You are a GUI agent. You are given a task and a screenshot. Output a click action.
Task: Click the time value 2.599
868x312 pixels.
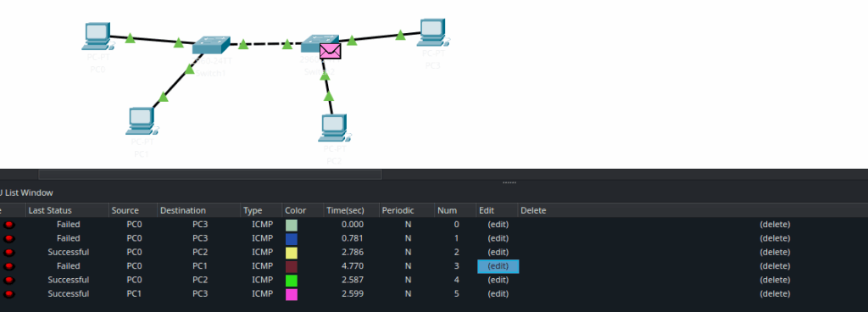tap(353, 293)
